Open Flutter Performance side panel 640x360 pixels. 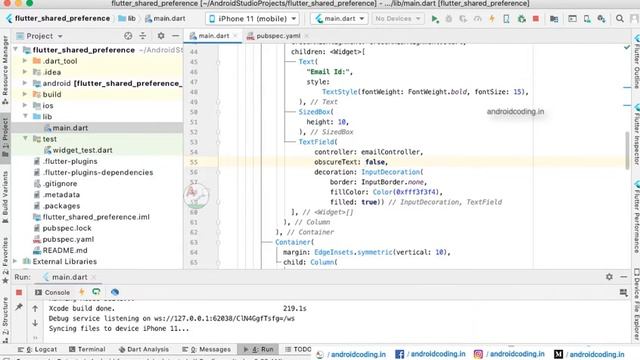tap(636, 218)
